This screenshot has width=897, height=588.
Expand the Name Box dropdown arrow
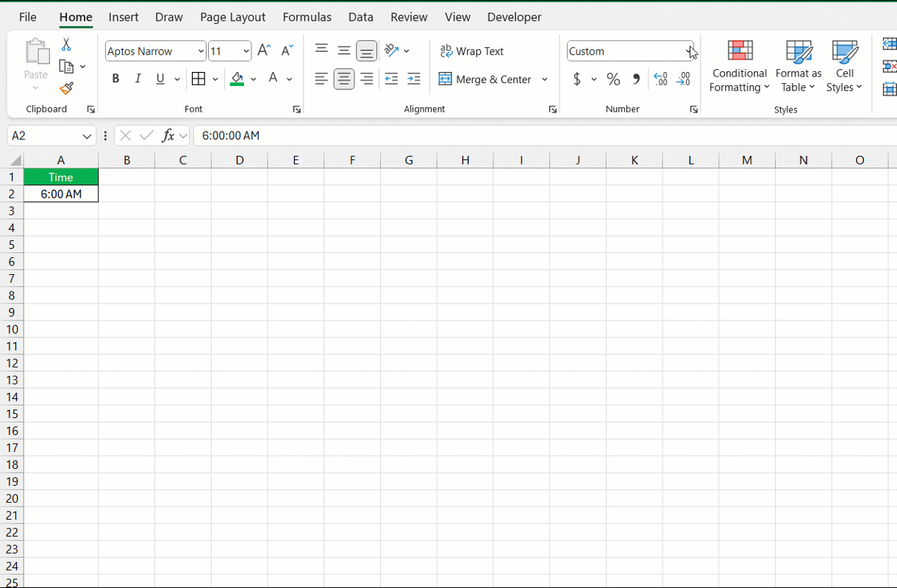click(87, 136)
